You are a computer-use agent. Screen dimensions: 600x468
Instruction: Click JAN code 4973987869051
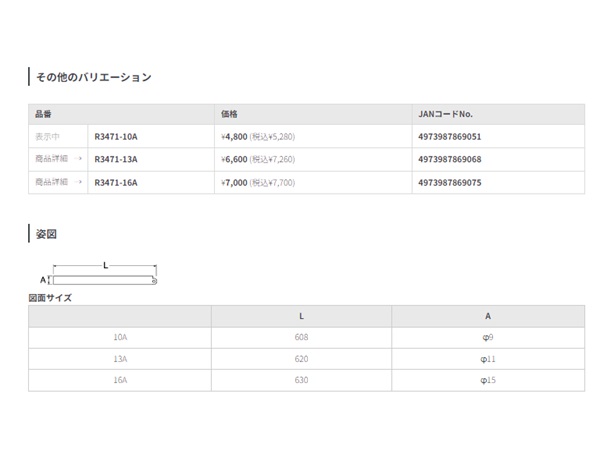coord(450,137)
